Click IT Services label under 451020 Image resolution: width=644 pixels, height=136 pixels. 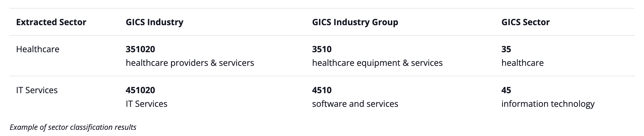coord(146,104)
